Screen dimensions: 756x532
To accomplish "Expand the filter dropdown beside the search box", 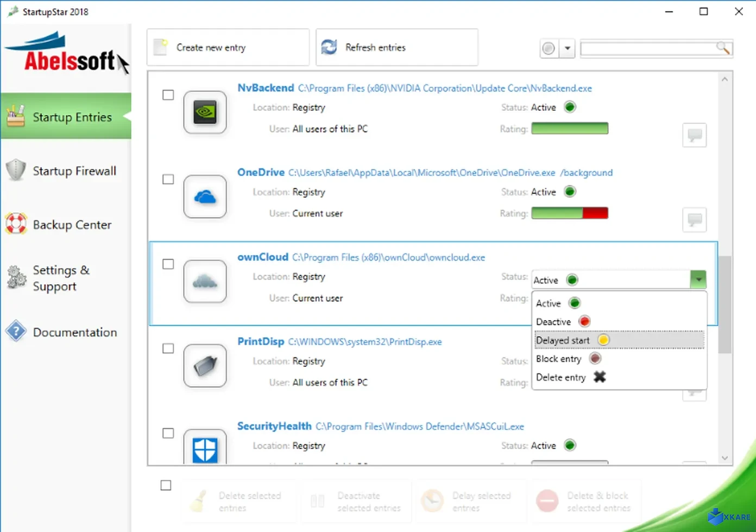I will (x=567, y=48).
